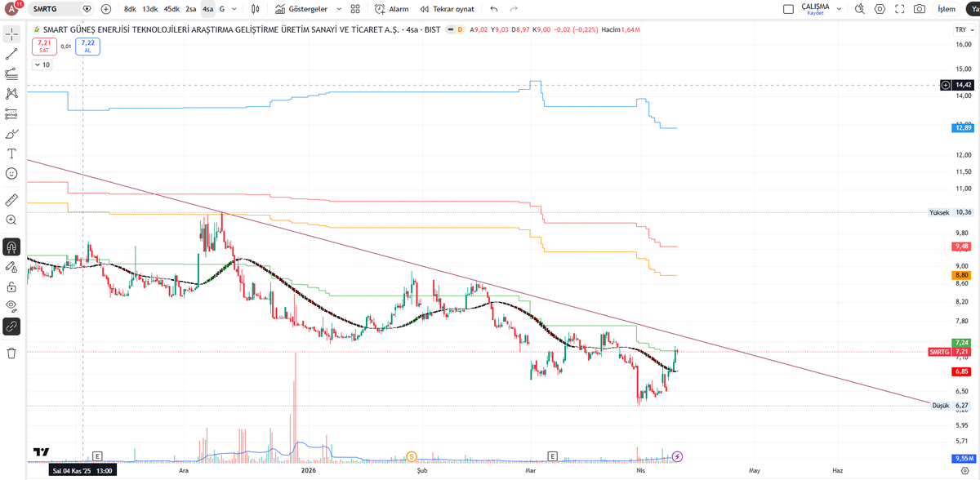
Task: Click the 7,21 SAT sell button
Action: (44, 46)
